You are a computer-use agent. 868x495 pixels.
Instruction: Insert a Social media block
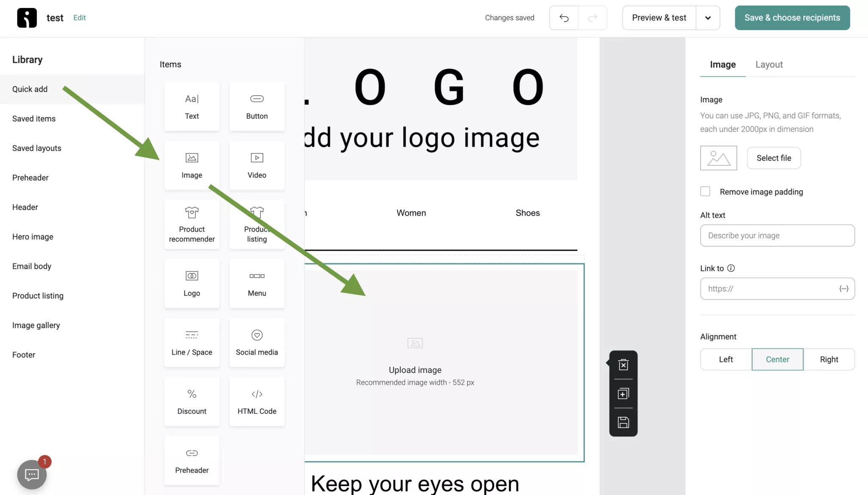pyautogui.click(x=256, y=342)
